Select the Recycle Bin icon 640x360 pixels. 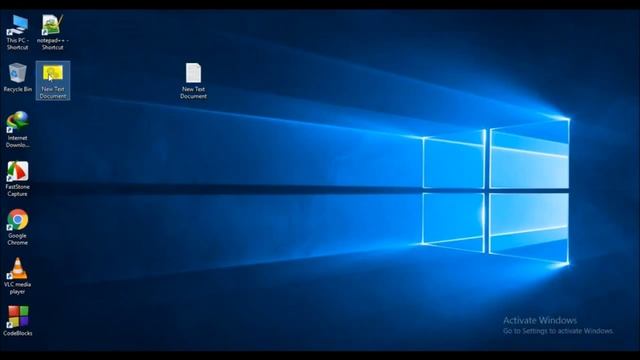pos(17,73)
